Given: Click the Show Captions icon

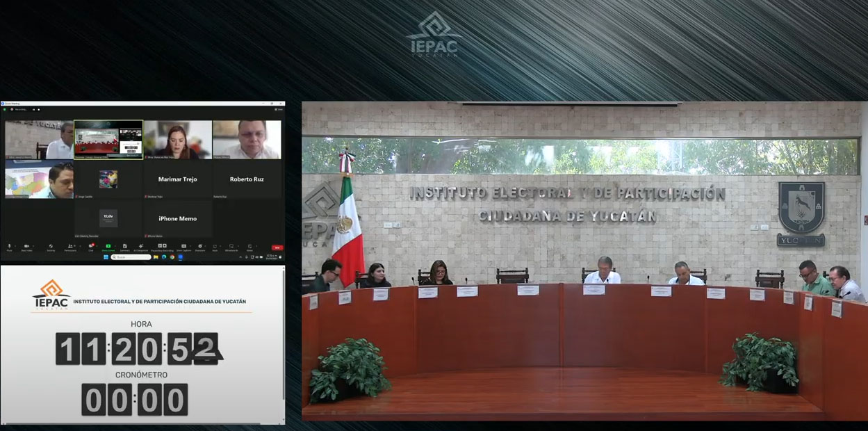Looking at the screenshot, I should (x=183, y=246).
